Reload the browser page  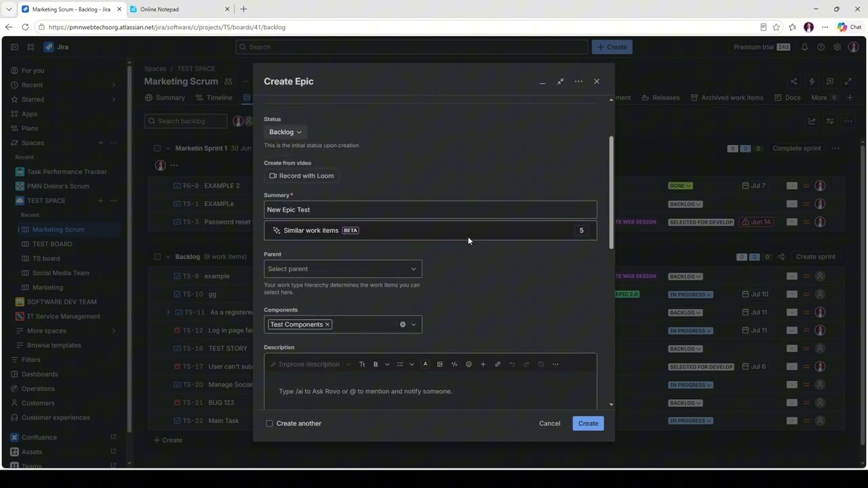click(25, 27)
